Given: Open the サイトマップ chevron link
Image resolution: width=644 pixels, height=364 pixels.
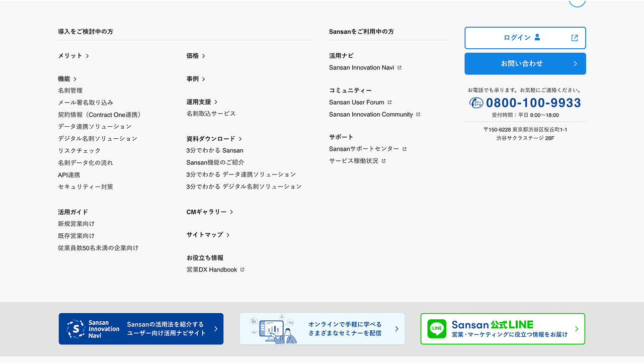Looking at the screenshot, I should tap(227, 234).
